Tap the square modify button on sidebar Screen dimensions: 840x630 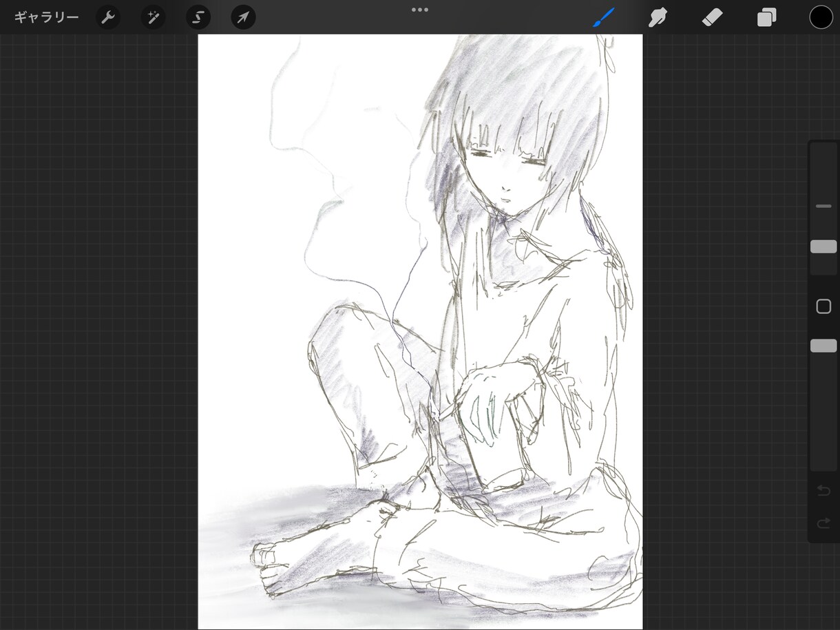823,306
